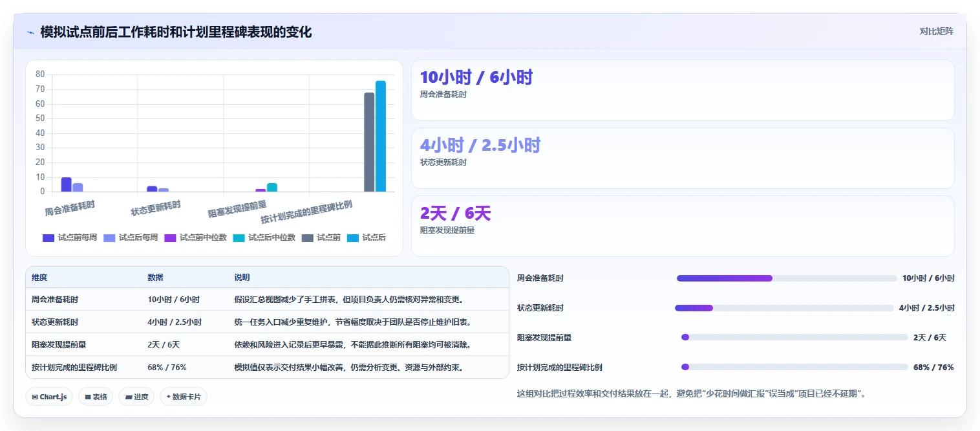Click the 表格 chip

tap(96, 397)
